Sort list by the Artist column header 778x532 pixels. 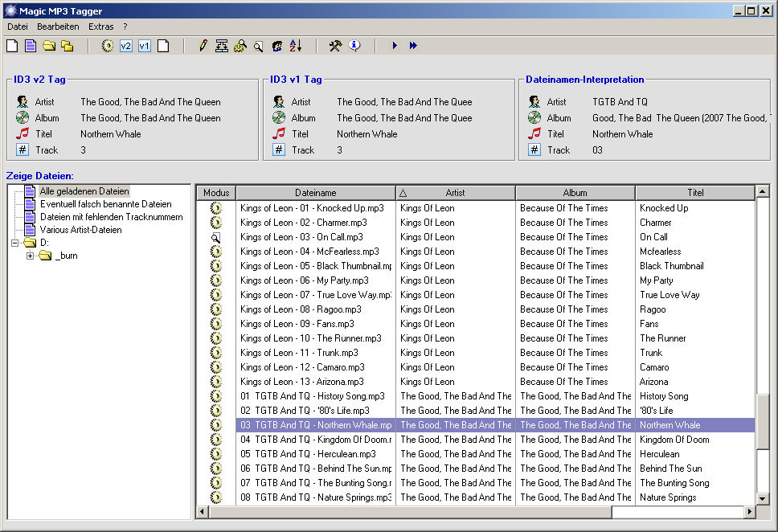click(x=456, y=193)
